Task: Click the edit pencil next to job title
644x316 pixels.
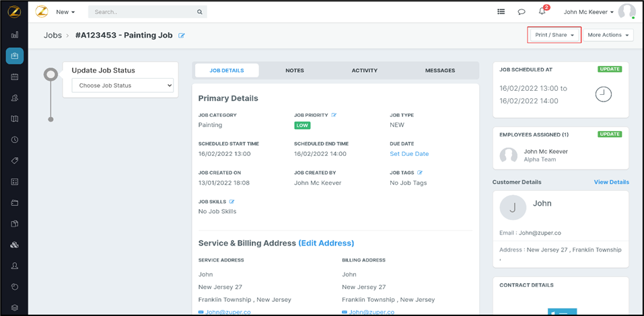Action: (x=182, y=36)
